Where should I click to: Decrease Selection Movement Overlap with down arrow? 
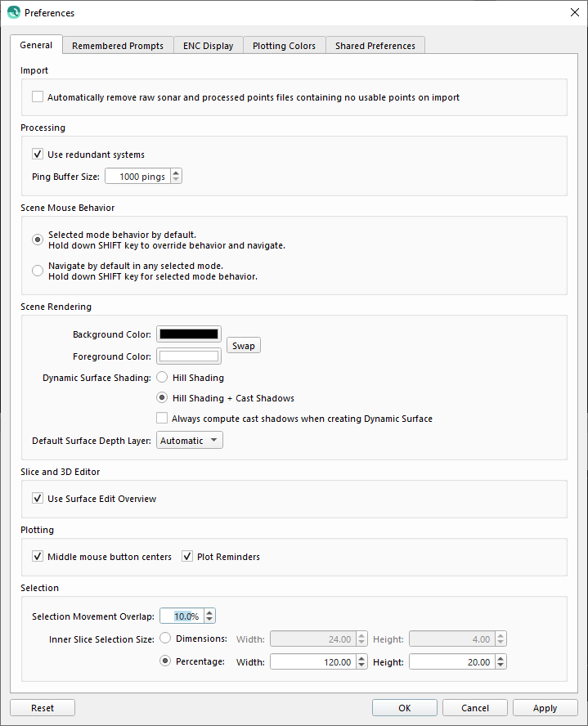[210, 620]
